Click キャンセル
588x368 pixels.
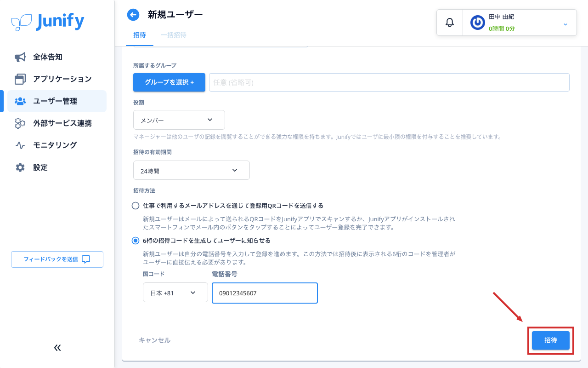[x=155, y=340]
